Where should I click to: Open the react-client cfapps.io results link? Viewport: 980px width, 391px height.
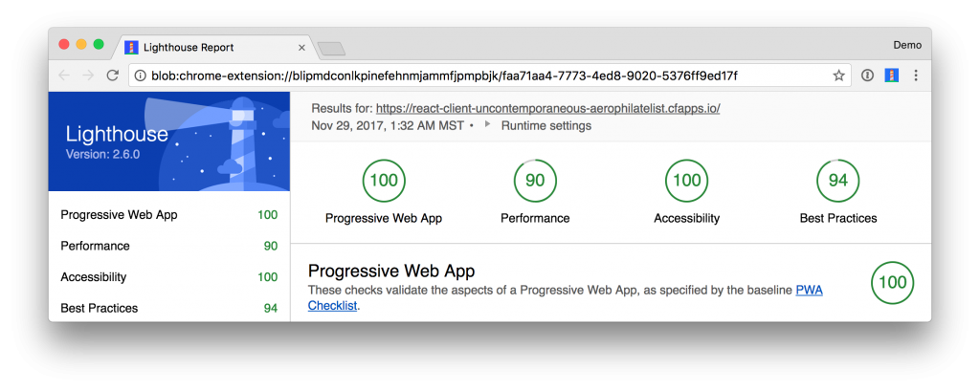click(548, 109)
